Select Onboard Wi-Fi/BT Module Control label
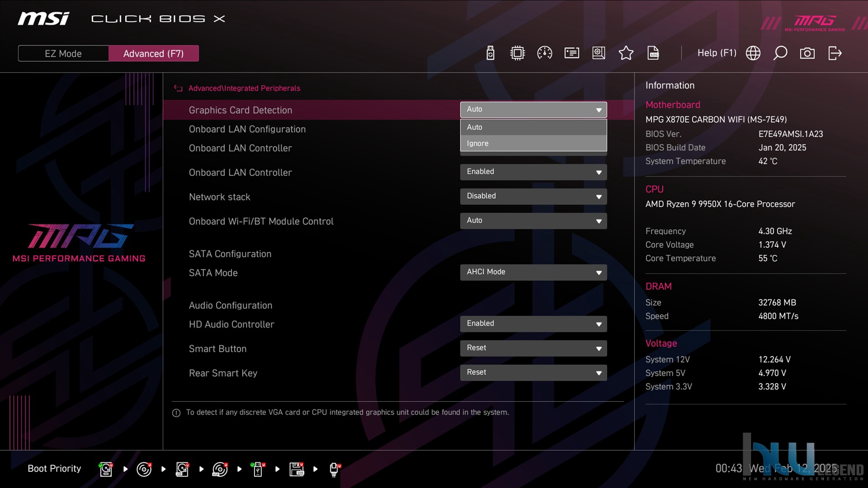 [261, 221]
